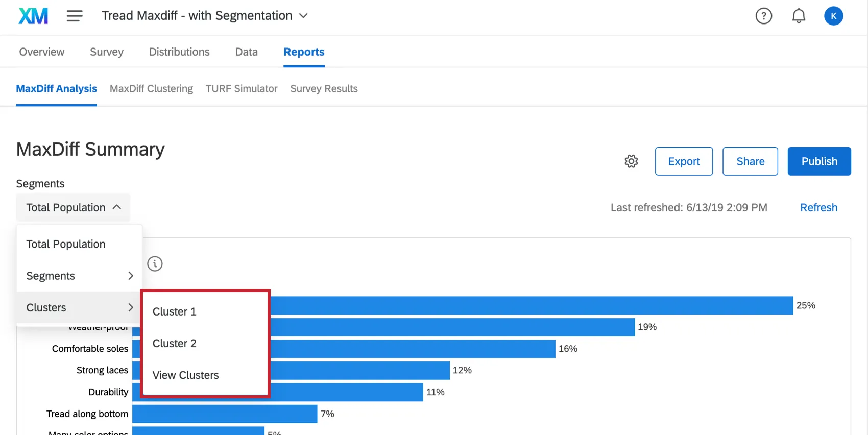
Task: Open the account avatar menu
Action: (x=834, y=16)
